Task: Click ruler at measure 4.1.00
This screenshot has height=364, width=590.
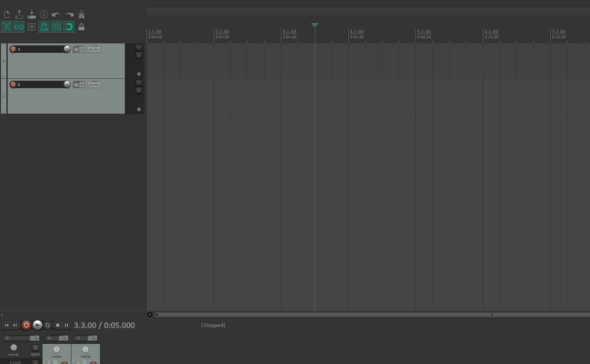Action: click(x=357, y=32)
